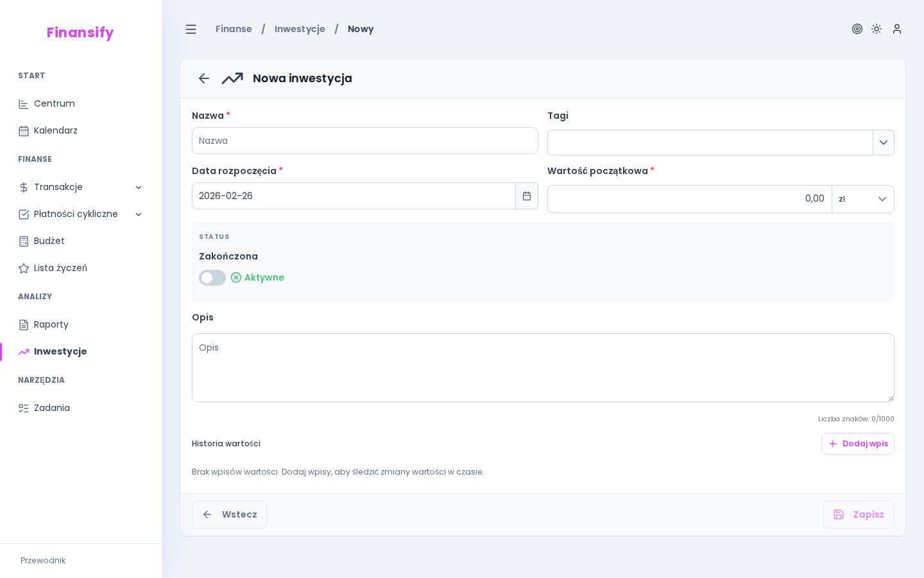Click the Dodaj wpis button
Image resolution: width=924 pixels, height=578 pixels.
[857, 444]
